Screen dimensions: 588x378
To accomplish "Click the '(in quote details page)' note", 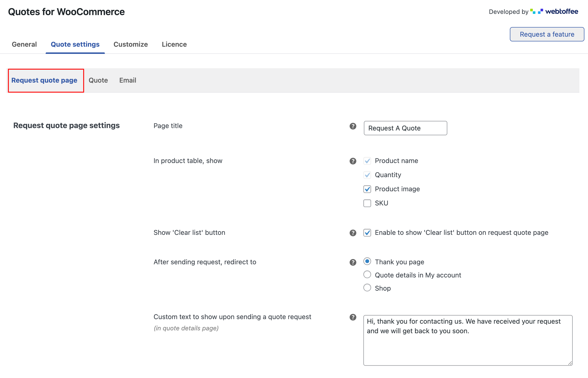I will coord(186,328).
